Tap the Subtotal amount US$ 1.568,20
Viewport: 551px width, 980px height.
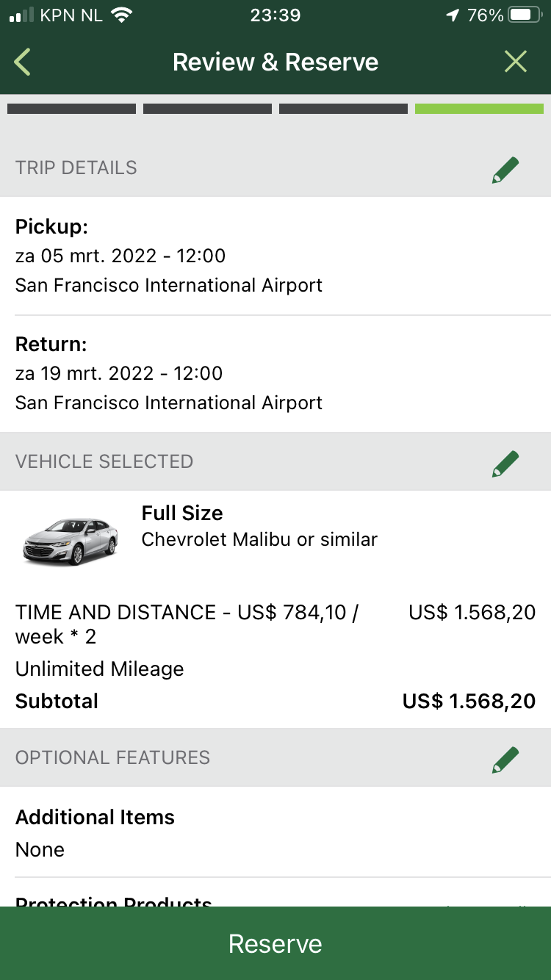pos(469,702)
